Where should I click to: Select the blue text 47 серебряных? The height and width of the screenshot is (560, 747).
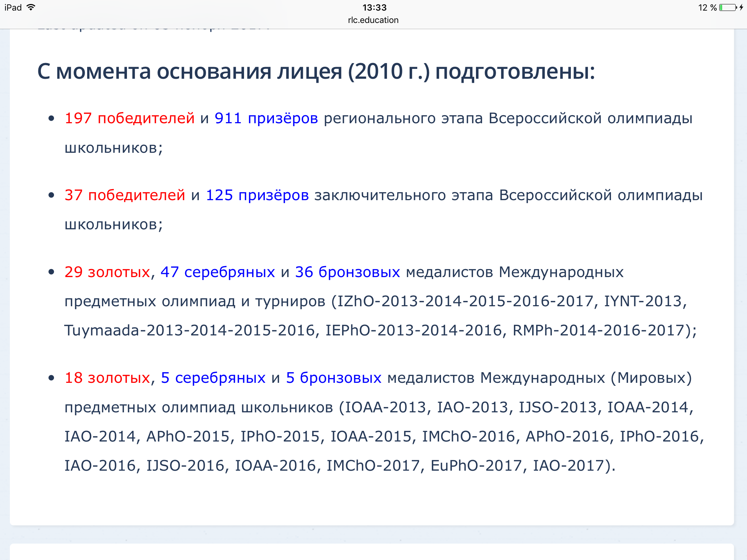coord(218,272)
